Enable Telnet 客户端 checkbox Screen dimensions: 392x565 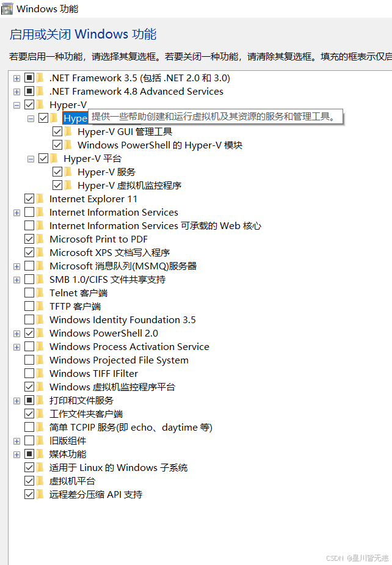pos(29,293)
